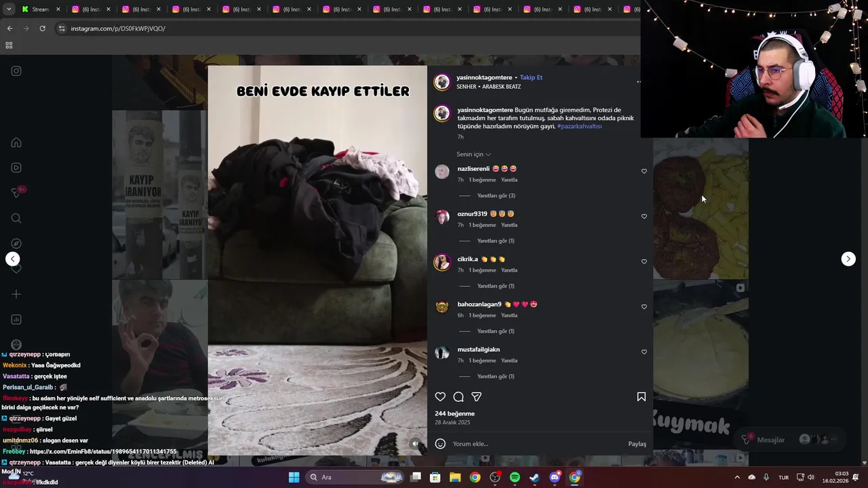This screenshot has width=868, height=488.
Task: Click the Windows taskbar search box
Action: coord(355,477)
